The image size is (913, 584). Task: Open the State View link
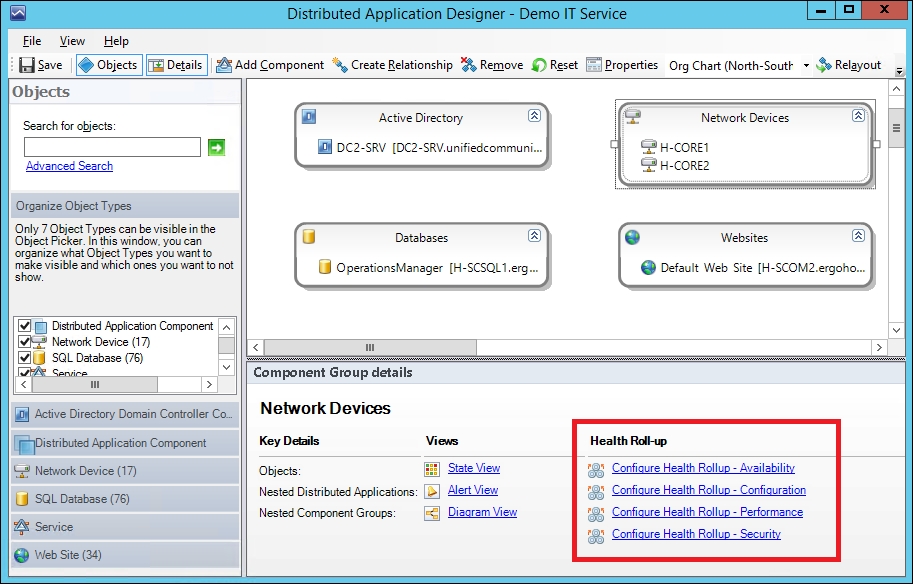point(473,468)
